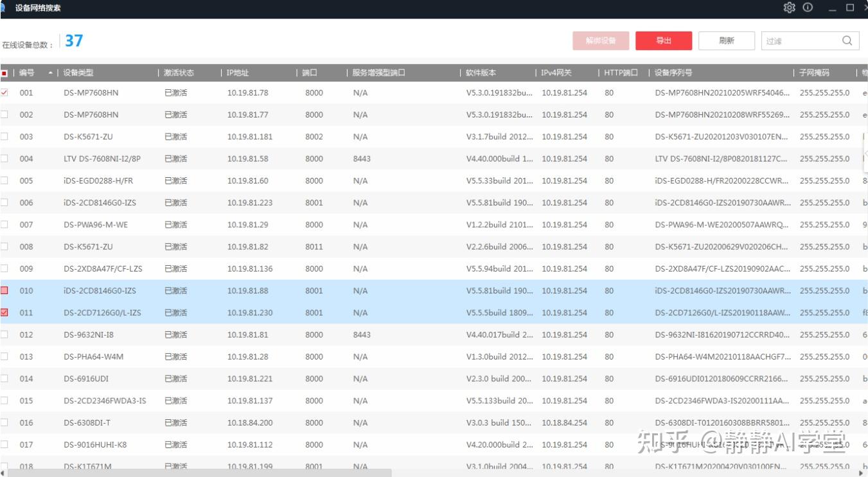Click the app logo in title bar
This screenshot has height=477, width=868.
3,8
